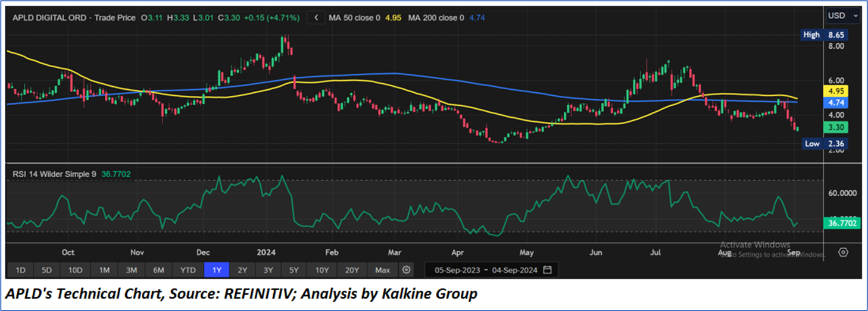868x311 pixels.
Task: Switch the chart to 5Y range
Action: 294,270
